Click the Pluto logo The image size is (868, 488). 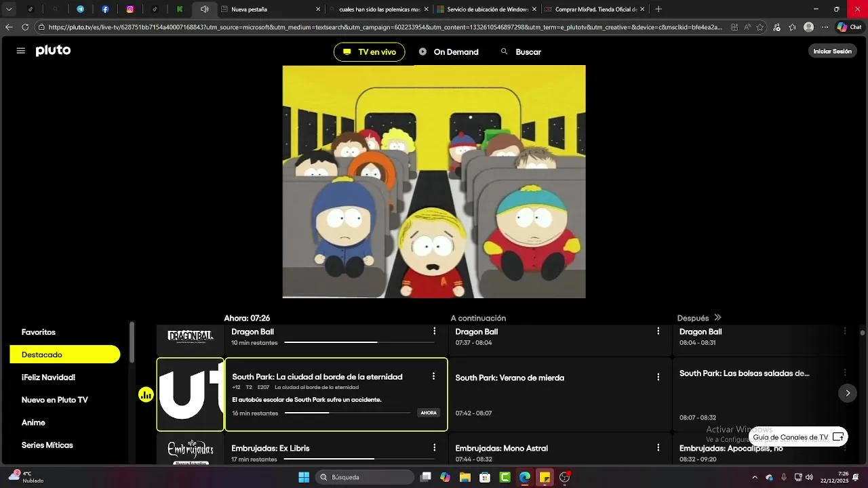(x=53, y=51)
